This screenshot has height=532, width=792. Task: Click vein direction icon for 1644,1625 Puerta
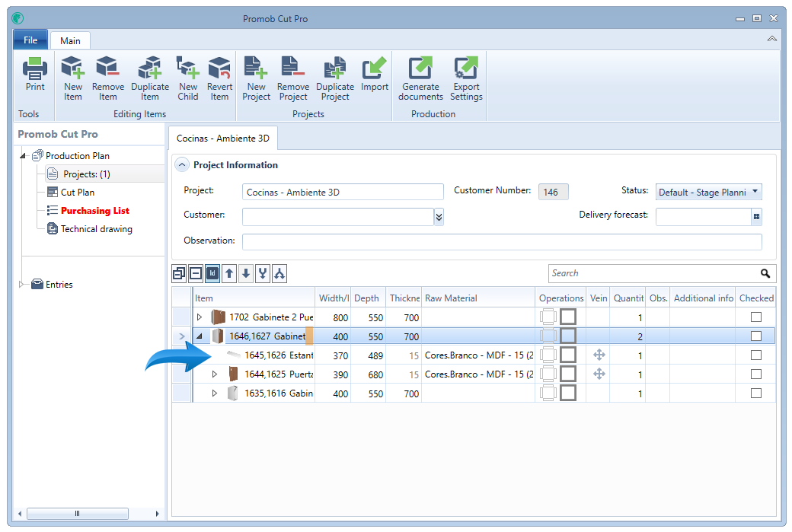(x=599, y=374)
